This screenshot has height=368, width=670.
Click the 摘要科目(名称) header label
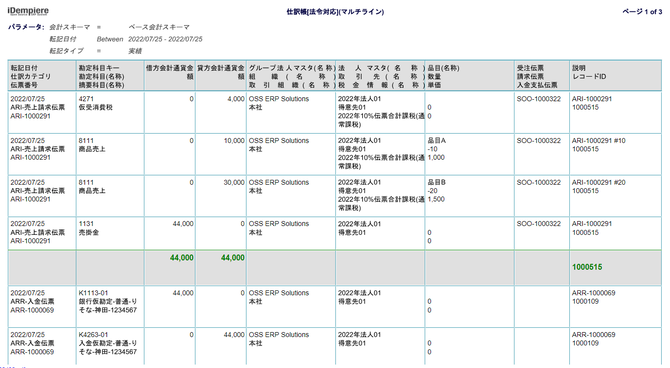pos(101,85)
